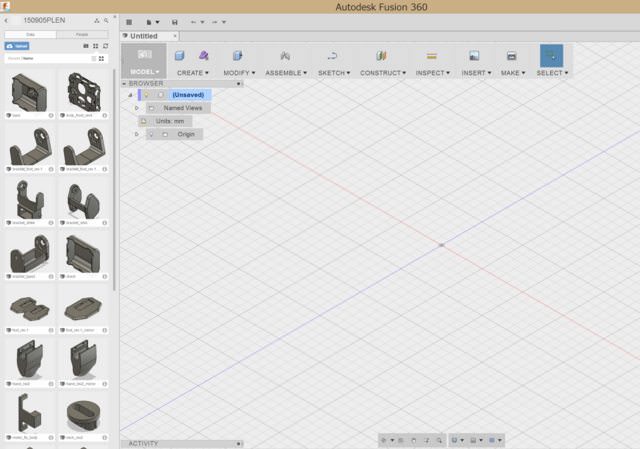The width and height of the screenshot is (640, 449).
Task: Toggle list or grid layout beside sort field
Action: tap(101, 58)
